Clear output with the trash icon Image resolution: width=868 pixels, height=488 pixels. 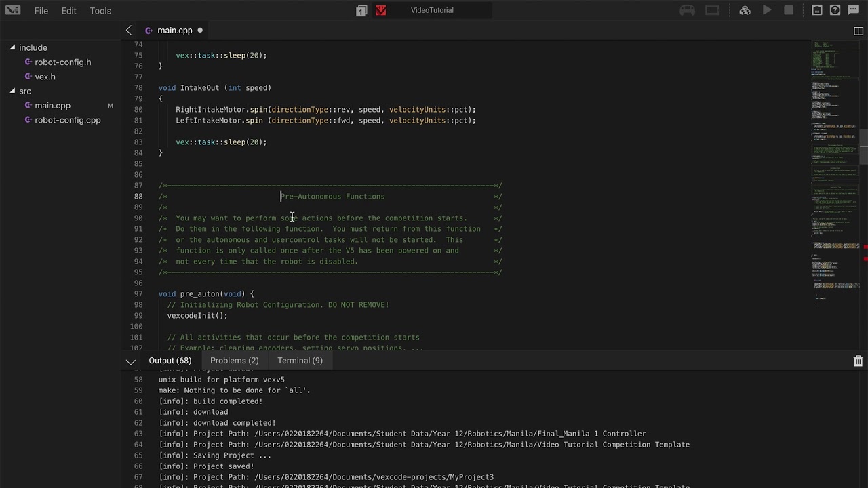point(858,361)
